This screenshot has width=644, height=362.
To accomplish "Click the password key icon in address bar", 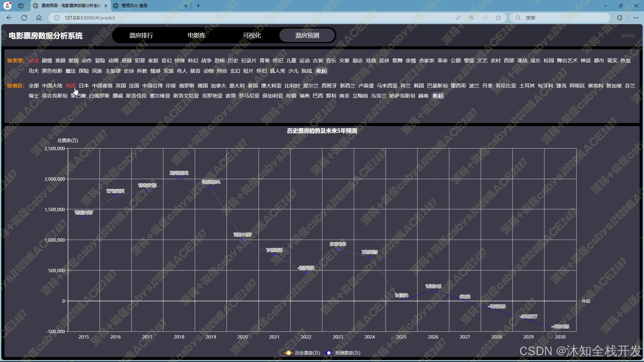I will [x=458, y=18].
